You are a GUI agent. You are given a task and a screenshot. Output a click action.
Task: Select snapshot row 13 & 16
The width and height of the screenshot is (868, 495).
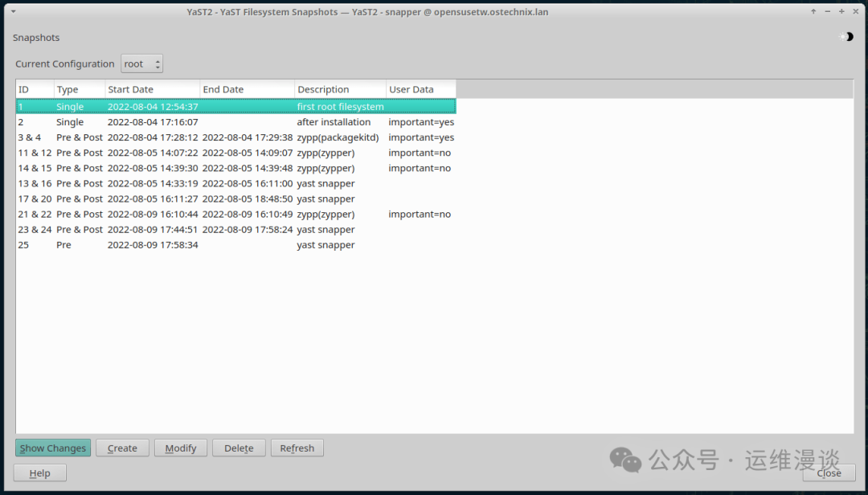[235, 183]
